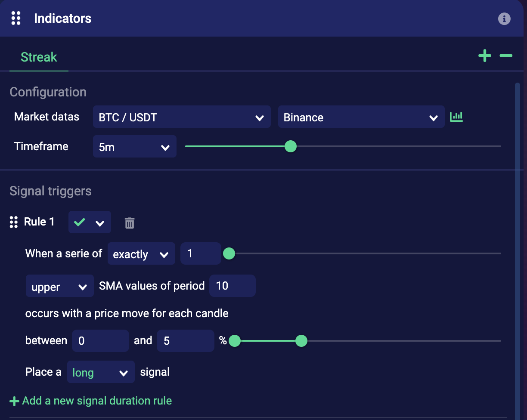Click the upper price move field showing 5
The image size is (527, 420).
pos(185,341)
